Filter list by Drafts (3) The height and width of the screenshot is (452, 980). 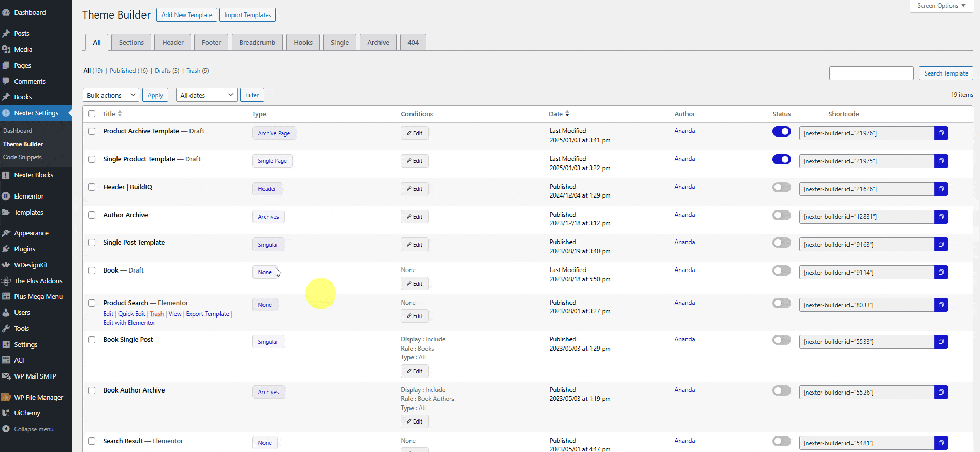pos(167,71)
